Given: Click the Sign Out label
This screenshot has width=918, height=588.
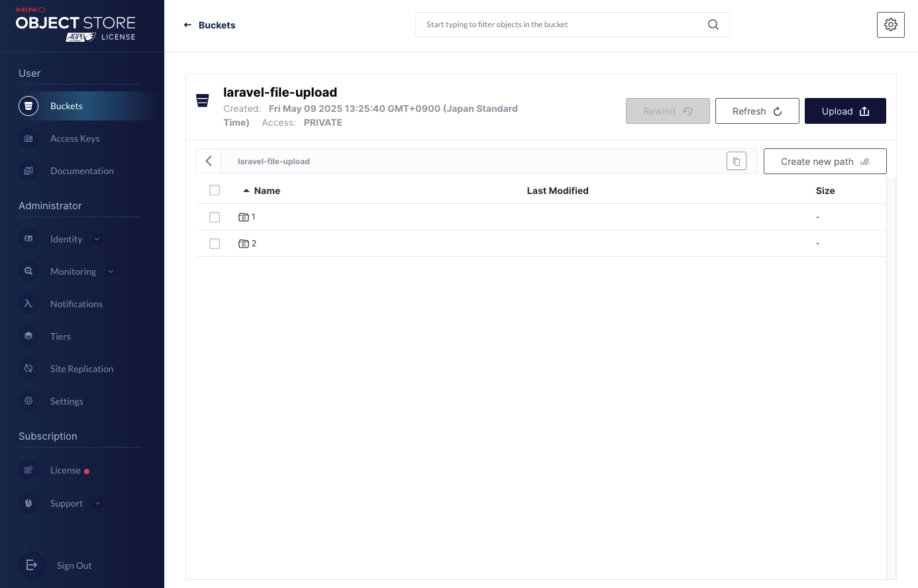Looking at the screenshot, I should tap(74, 565).
